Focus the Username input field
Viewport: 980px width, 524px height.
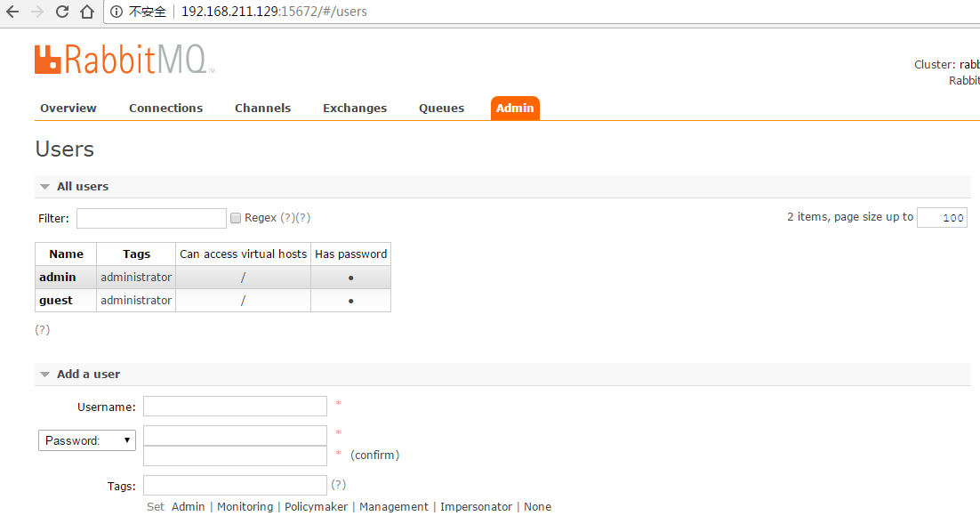coord(235,406)
